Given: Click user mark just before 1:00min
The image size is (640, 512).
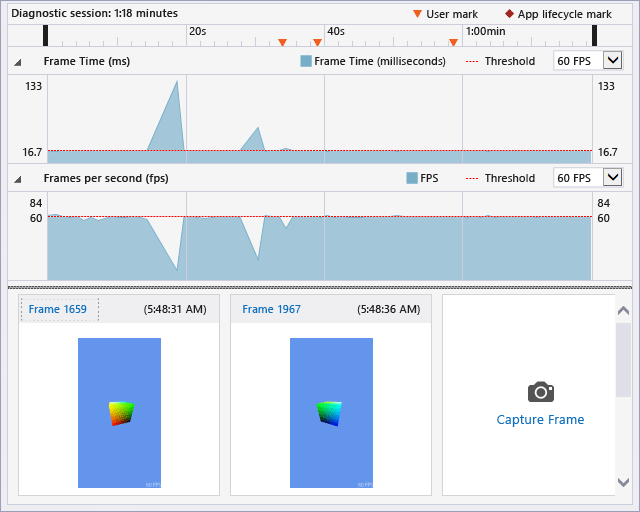Looking at the screenshot, I should click(x=453, y=42).
